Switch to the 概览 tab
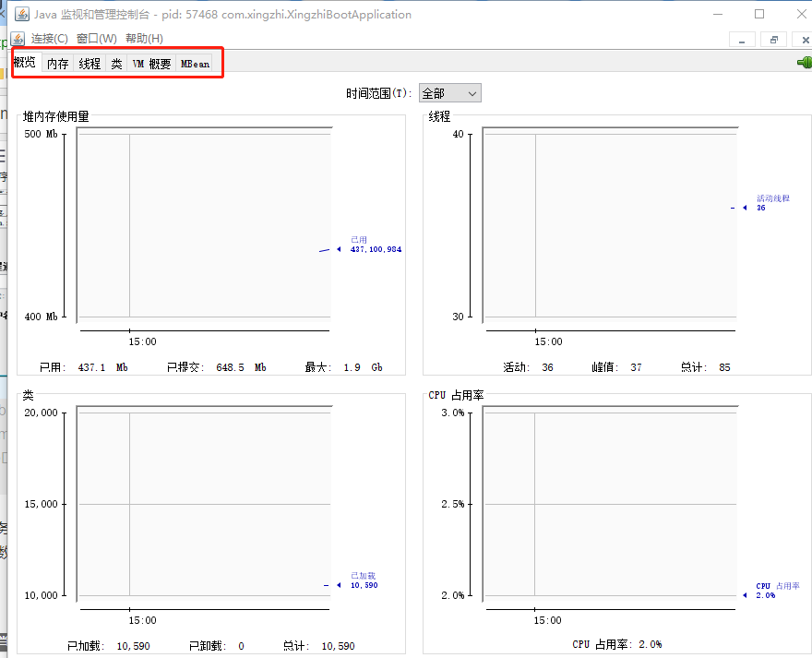 (x=25, y=62)
